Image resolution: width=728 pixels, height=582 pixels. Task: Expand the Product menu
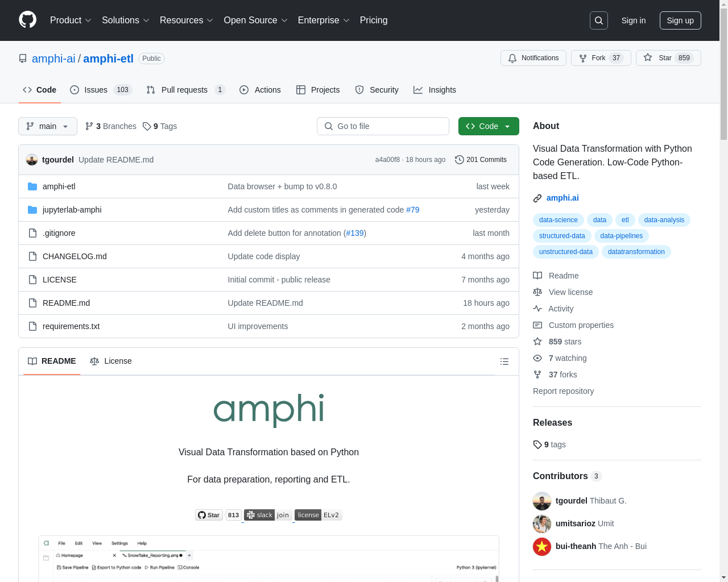coord(71,20)
